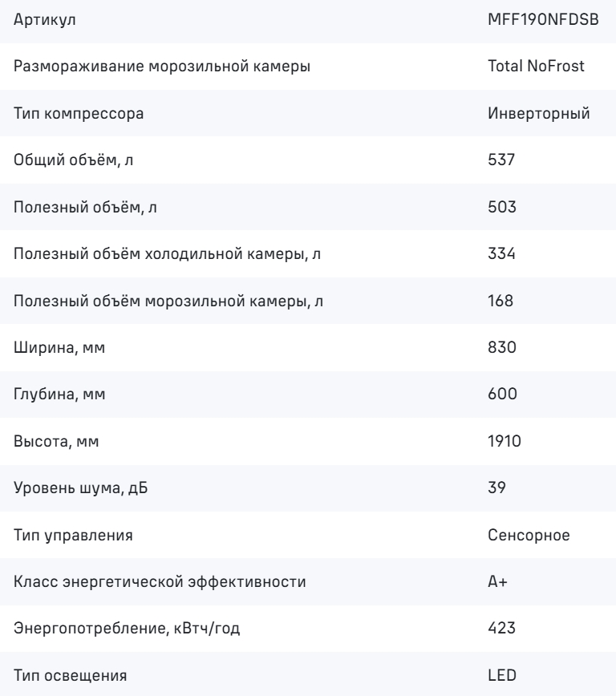This screenshot has height=696, width=616.
Task: Select the Размораживание морозильной камеры row label
Action: [162, 67]
